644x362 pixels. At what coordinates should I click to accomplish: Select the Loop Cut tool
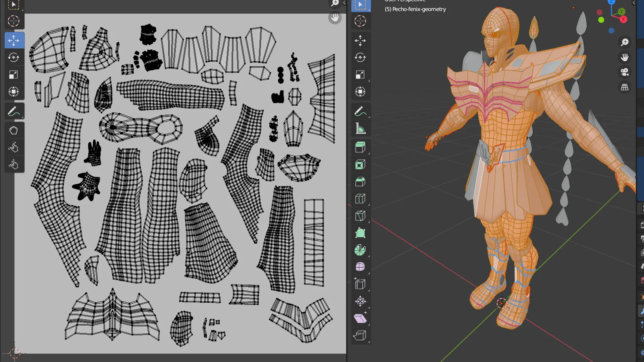point(361,199)
